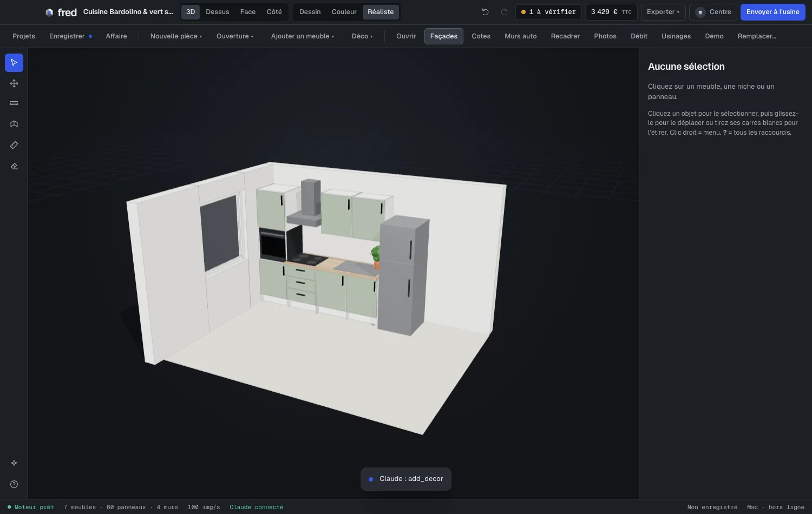Viewport: 812px width, 514px height.
Task: Select the arrow selection tool
Action: (14, 63)
